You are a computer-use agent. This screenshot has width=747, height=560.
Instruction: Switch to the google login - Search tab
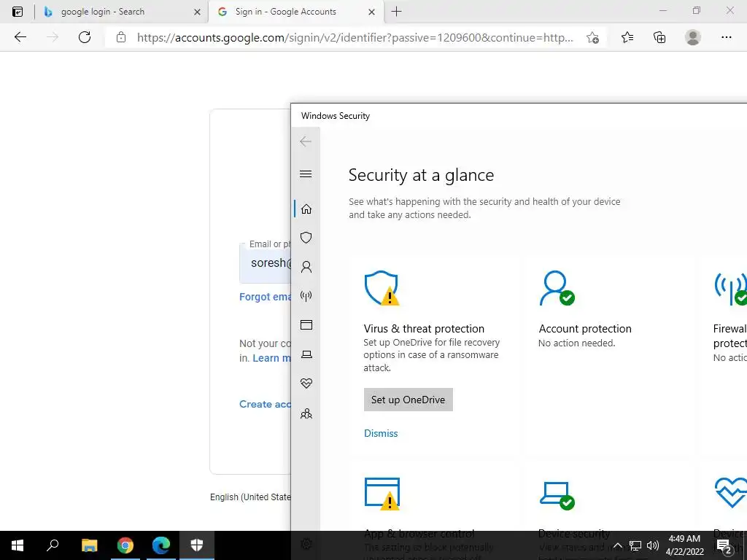[x=122, y=12]
